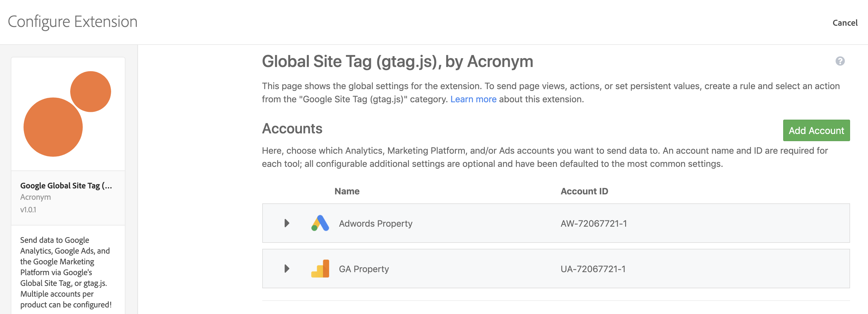Image resolution: width=868 pixels, height=314 pixels.
Task: Click the sidebar extension description text
Action: coord(66,272)
